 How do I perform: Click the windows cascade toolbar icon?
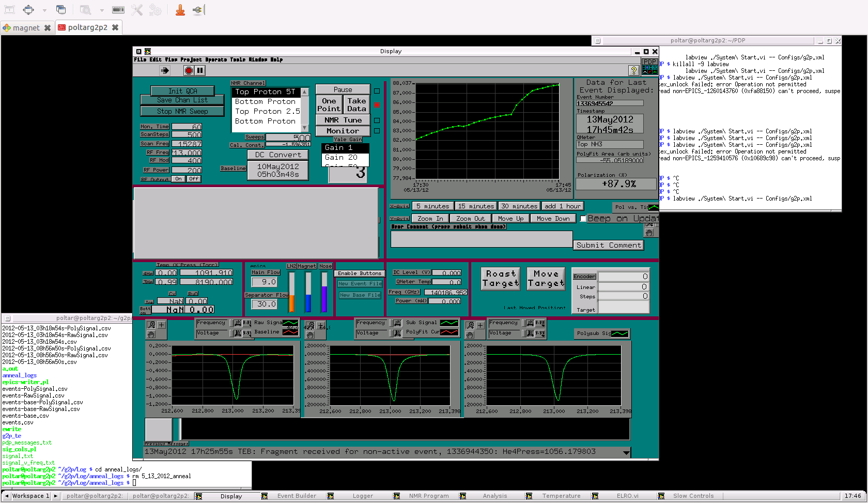[x=61, y=9]
